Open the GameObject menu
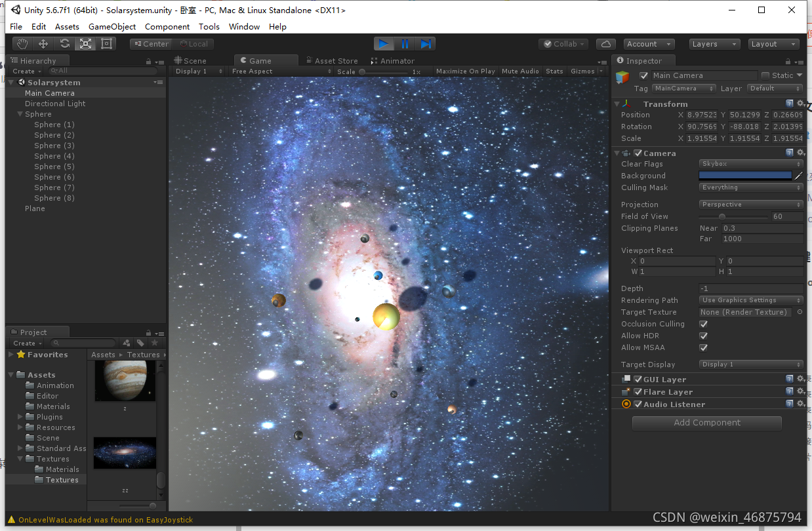Viewport: 812px width, 531px height. [x=112, y=26]
